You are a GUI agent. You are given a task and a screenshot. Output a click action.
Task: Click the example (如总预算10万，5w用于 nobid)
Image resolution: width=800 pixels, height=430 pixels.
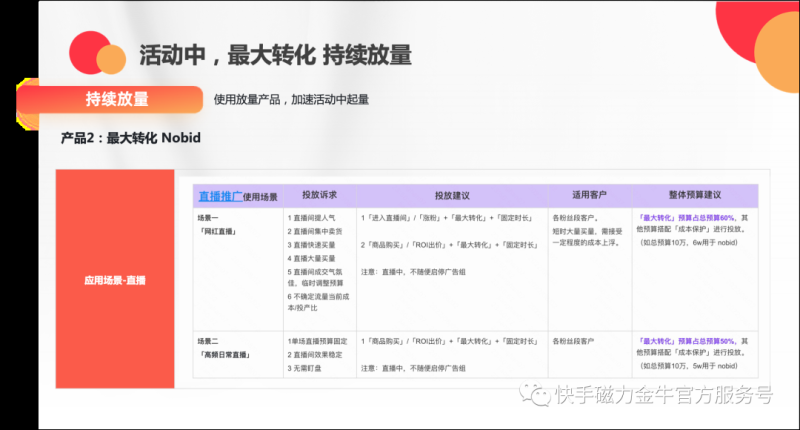click(689, 366)
